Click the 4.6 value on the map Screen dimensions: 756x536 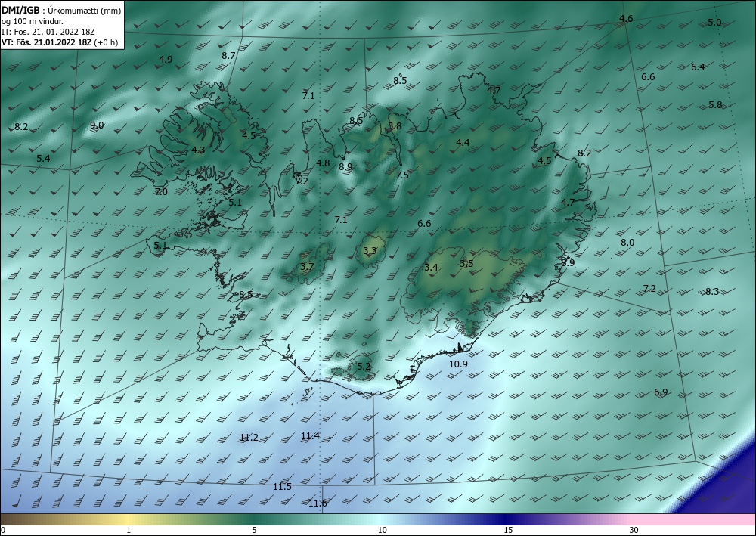tap(626, 20)
